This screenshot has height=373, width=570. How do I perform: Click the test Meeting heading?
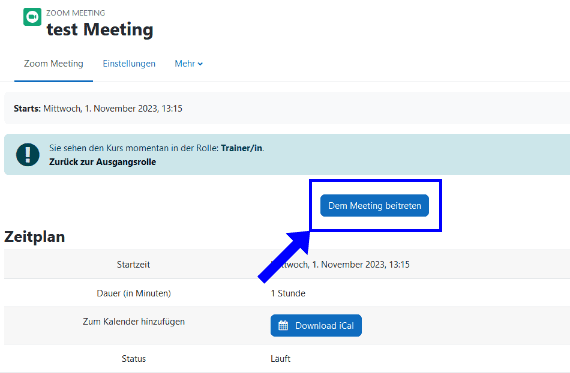100,29
